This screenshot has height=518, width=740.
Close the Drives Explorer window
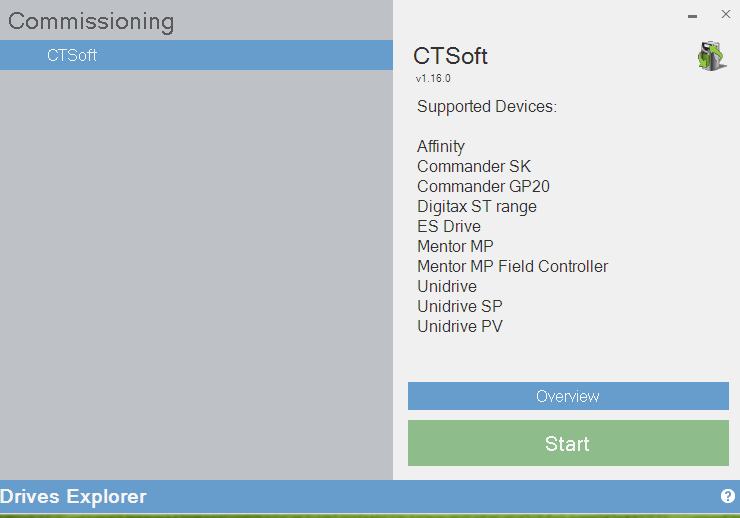tap(725, 15)
